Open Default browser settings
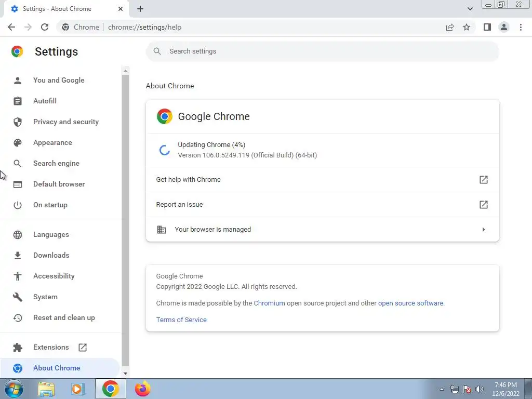Image resolution: width=532 pixels, height=399 pixels. (x=59, y=184)
